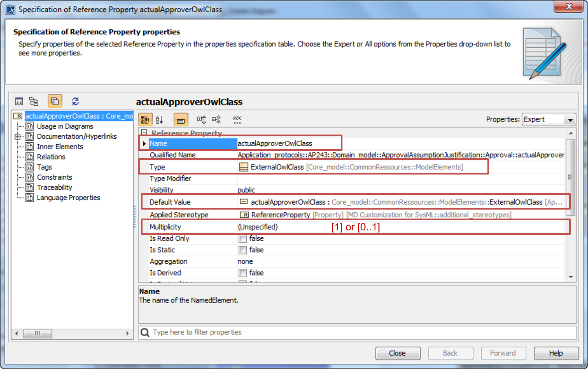Check the Is Static checkbox
This screenshot has width=588, height=369.
pos(243,250)
